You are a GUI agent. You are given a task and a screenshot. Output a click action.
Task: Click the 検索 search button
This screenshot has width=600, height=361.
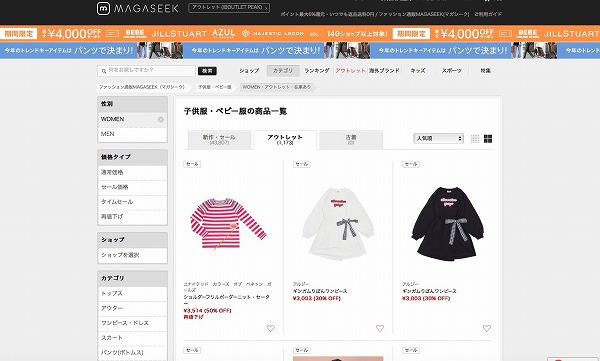pyautogui.click(x=207, y=71)
